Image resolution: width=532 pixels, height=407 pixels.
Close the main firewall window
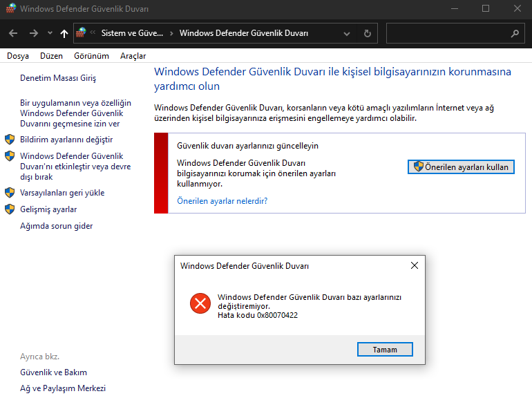click(x=517, y=8)
